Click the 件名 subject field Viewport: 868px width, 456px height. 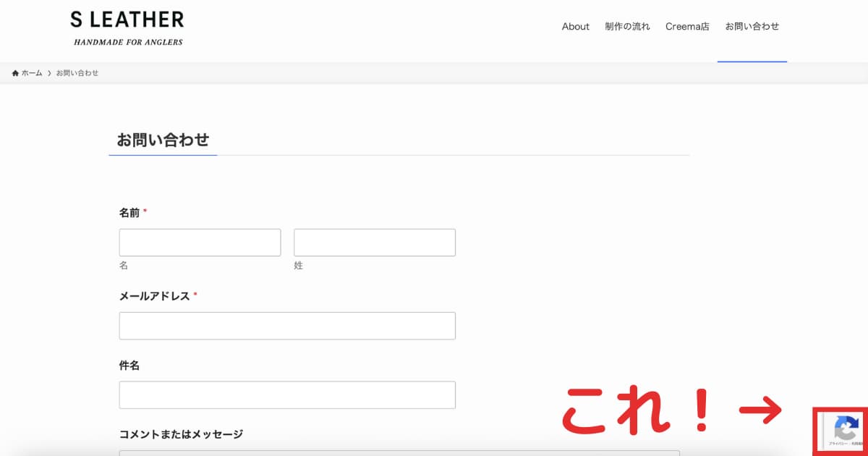287,394
